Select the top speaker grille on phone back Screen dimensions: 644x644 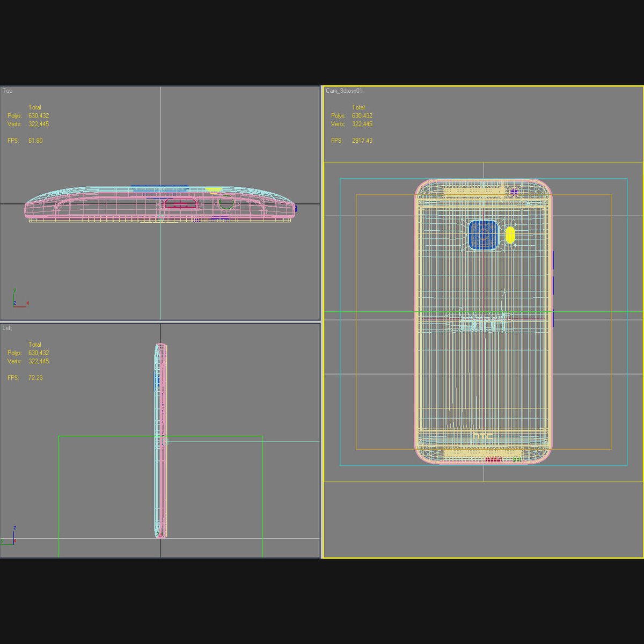pos(475,191)
